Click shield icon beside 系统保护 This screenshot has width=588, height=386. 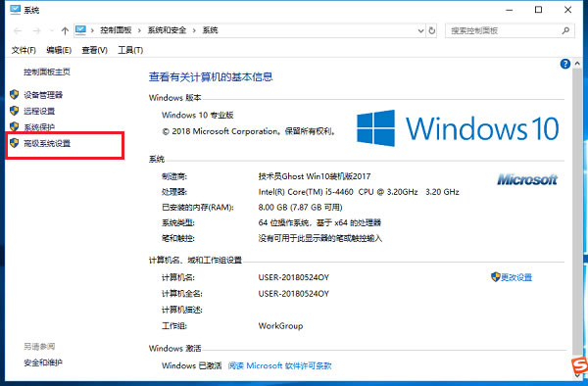(15, 126)
